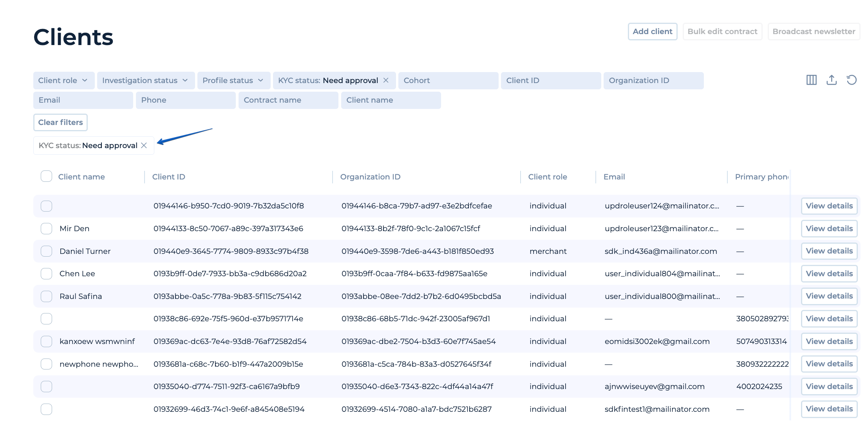This screenshot has width=868, height=431.
Task: Open the Profile status dropdown
Action: coord(233,80)
